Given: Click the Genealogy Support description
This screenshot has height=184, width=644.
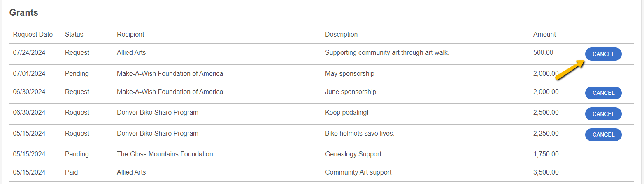Looking at the screenshot, I should point(353,154).
